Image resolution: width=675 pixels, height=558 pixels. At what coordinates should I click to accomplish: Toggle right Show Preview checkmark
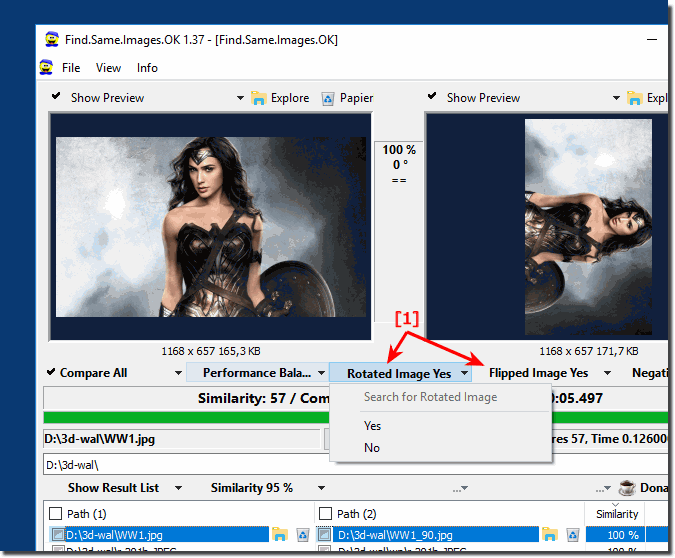pos(432,96)
